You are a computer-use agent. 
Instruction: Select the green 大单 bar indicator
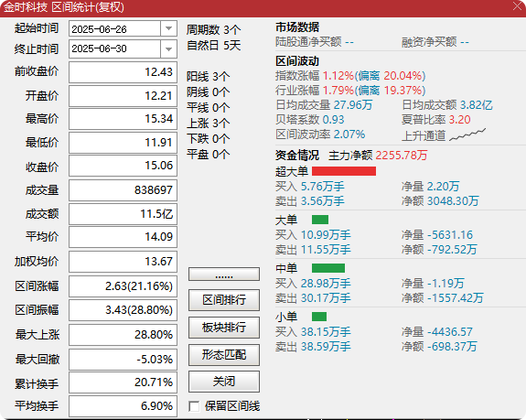320,220
